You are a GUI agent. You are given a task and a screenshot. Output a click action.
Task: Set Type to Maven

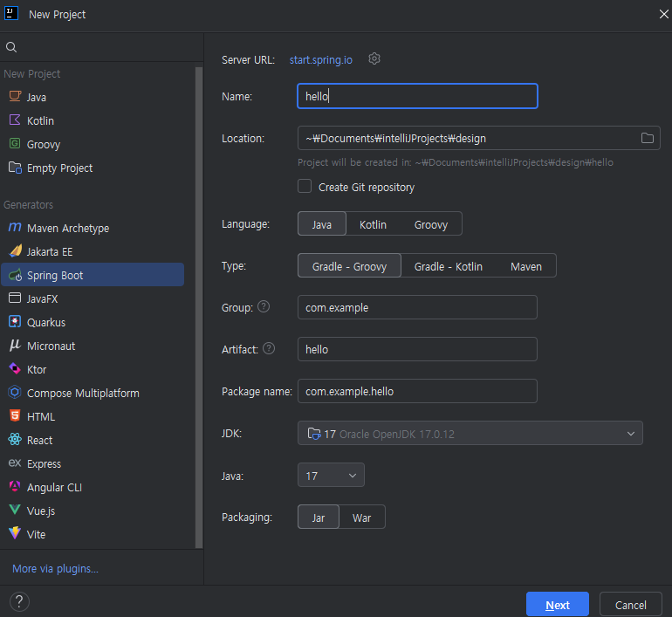coord(526,265)
